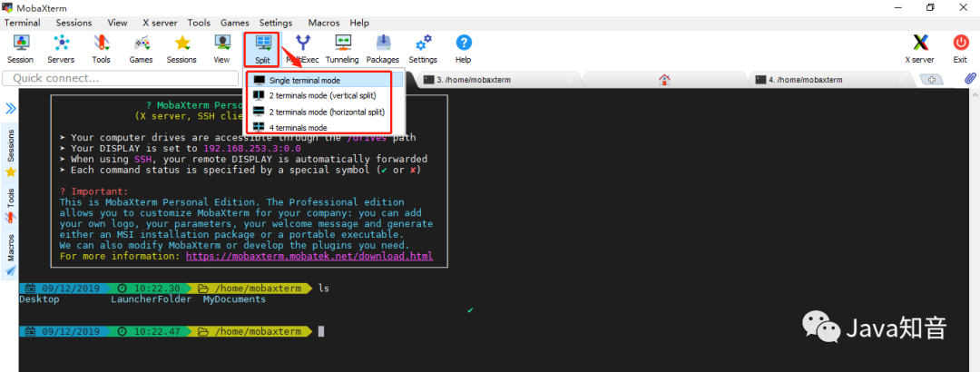Click the terminal vertical scrollbar
Image resolution: width=980 pixels, height=372 pixels.
click(x=975, y=230)
